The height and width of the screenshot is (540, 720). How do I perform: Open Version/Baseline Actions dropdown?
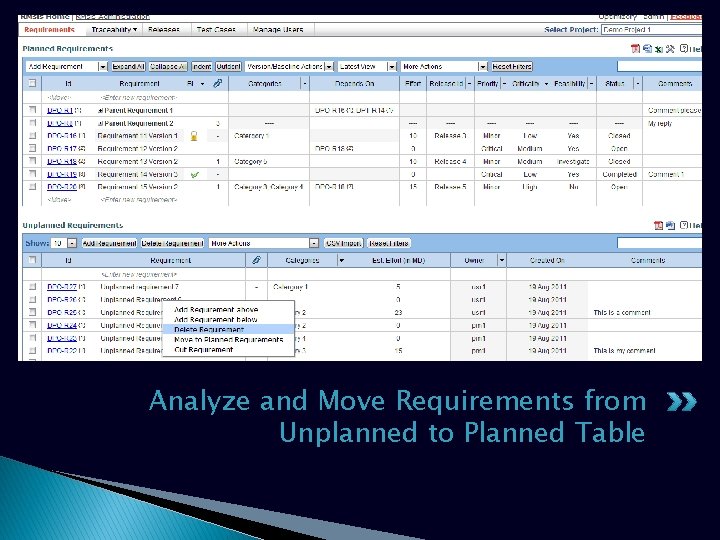pyautogui.click(x=289, y=67)
